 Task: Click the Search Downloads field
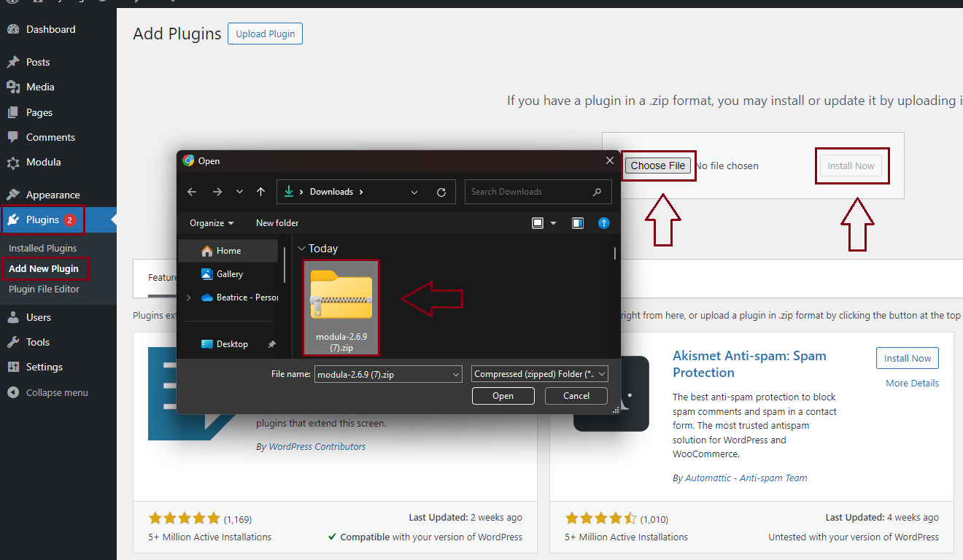[x=530, y=192]
